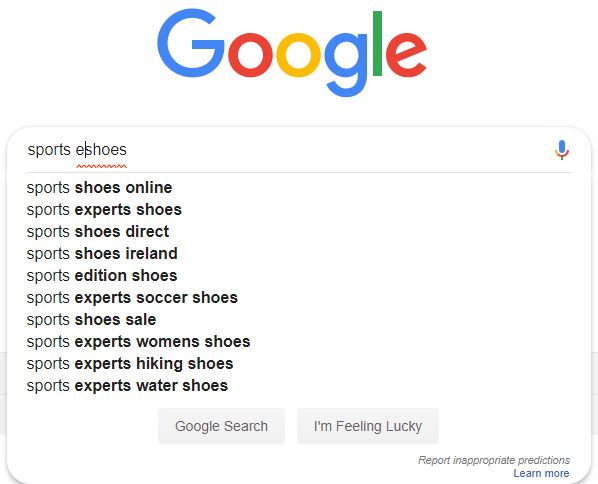Choose 'sports experts hiking shoes' suggestion

point(299,363)
